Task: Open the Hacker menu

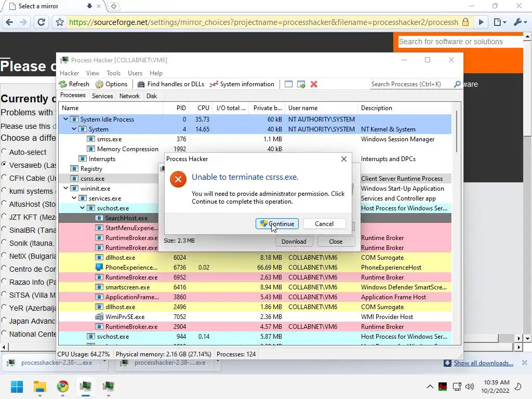Action: click(69, 73)
